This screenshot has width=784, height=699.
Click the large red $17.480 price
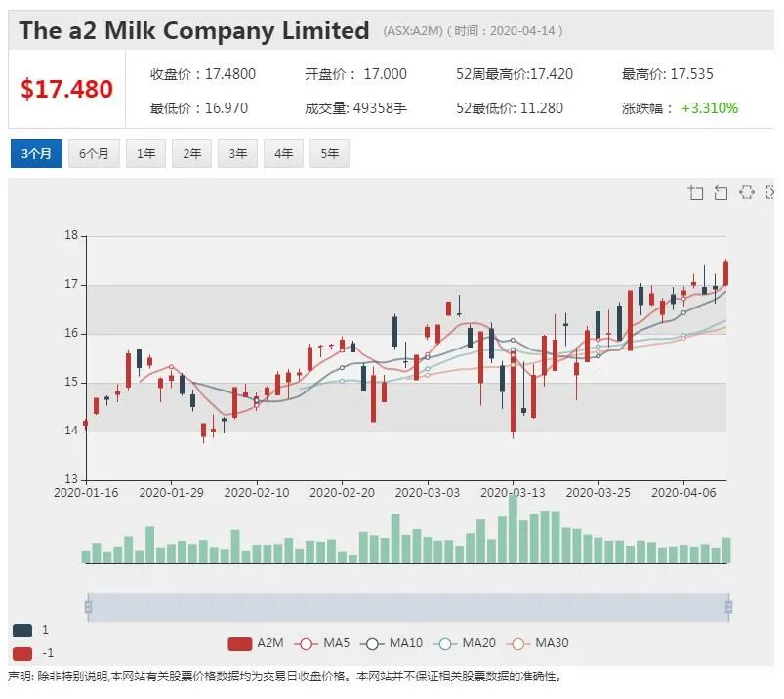pos(67,89)
